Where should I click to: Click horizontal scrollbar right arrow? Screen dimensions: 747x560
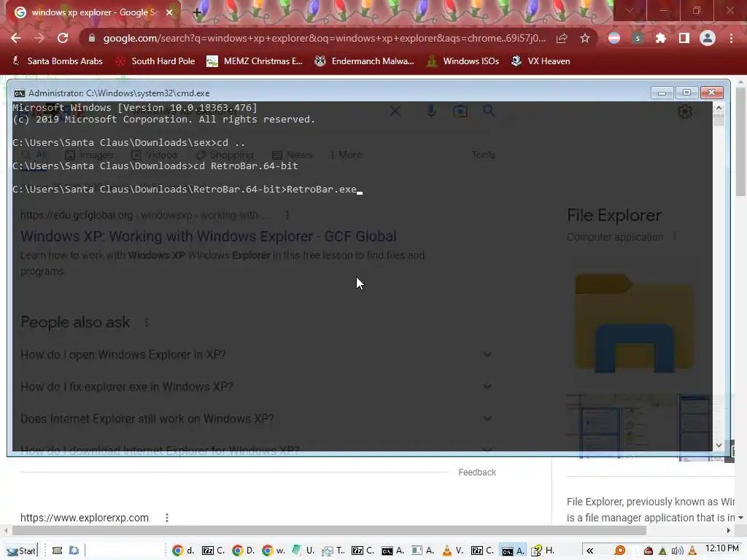[x=729, y=531]
